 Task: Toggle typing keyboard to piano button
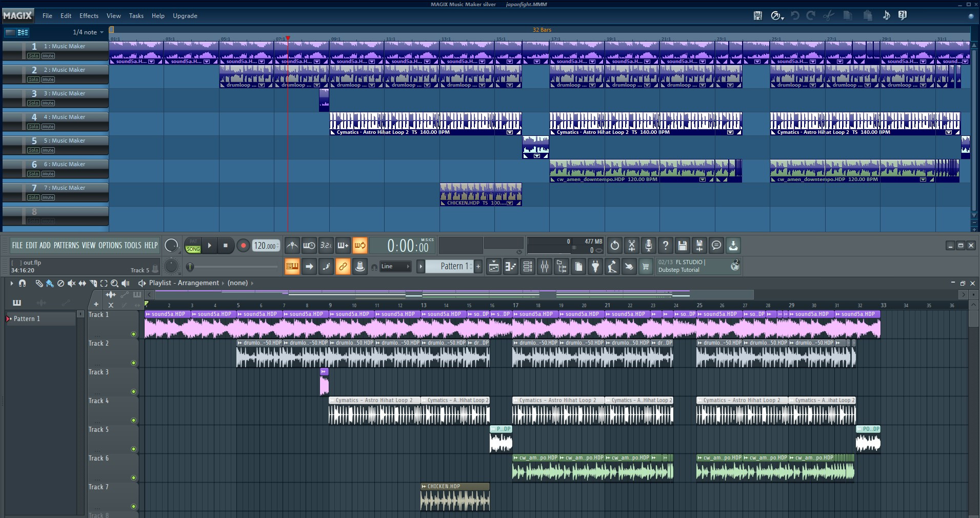[292, 266]
